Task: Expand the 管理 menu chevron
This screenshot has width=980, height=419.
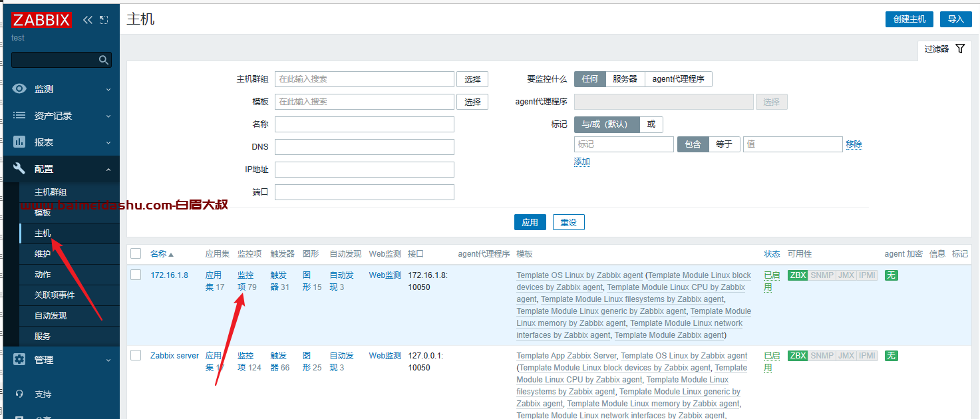Action: [x=108, y=360]
